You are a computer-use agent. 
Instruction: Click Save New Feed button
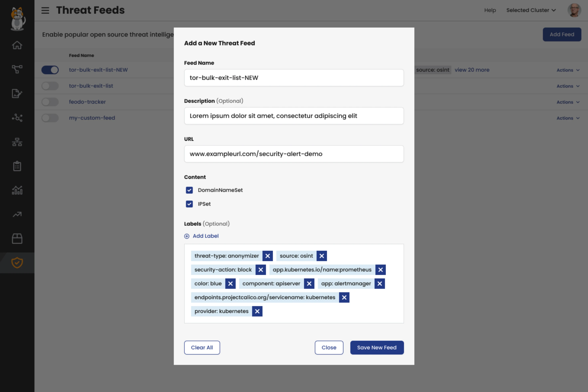(x=377, y=348)
